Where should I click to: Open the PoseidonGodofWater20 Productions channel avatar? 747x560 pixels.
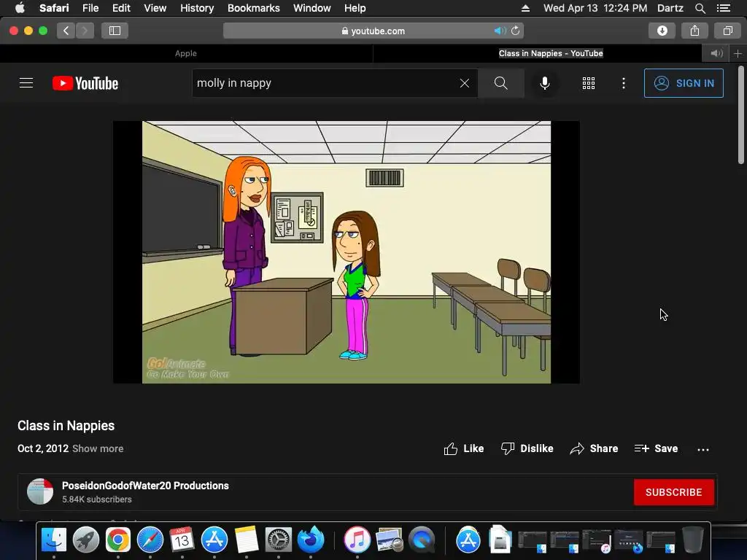[x=40, y=491]
